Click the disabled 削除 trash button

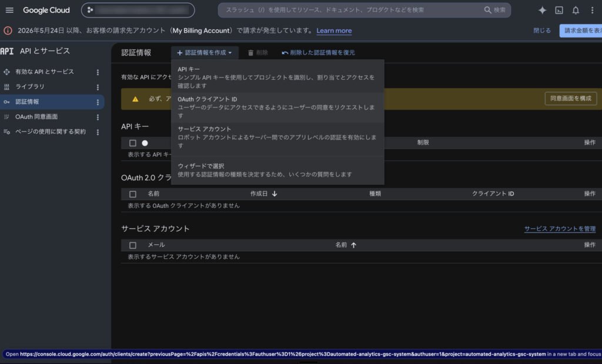coord(257,53)
